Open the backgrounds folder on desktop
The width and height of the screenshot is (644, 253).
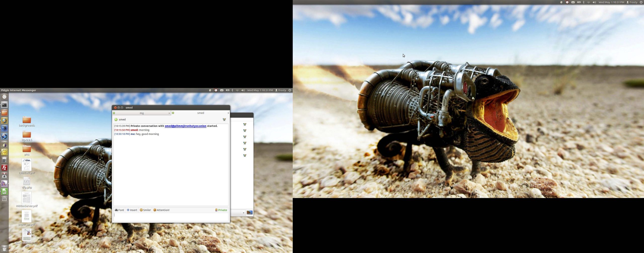point(27,120)
